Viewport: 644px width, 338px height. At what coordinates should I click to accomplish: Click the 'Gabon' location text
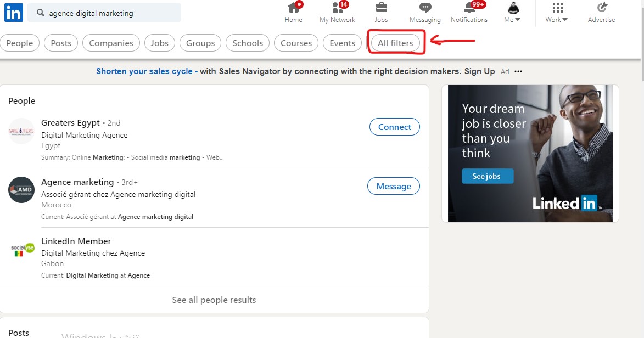(x=52, y=263)
